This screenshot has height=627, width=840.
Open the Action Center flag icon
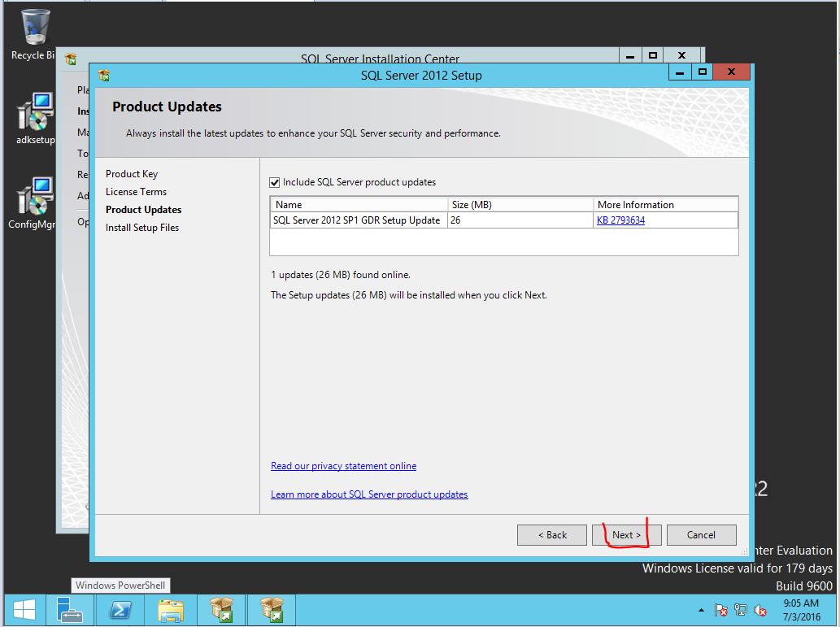tap(720, 611)
